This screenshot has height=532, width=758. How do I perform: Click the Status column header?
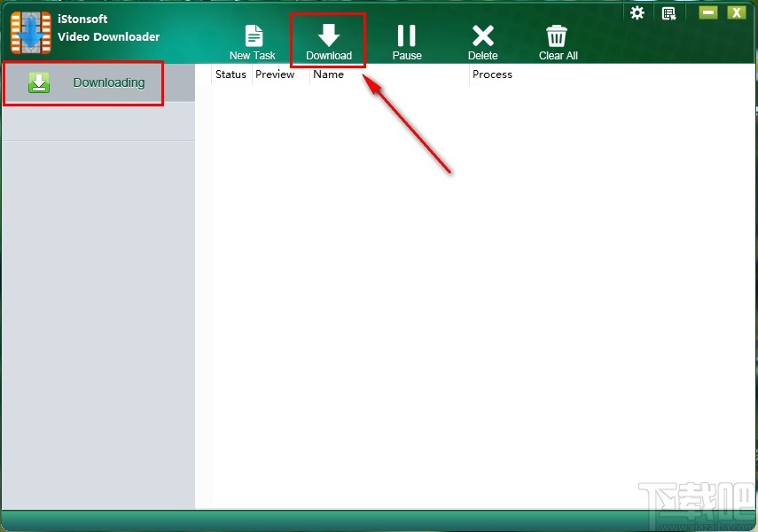[x=231, y=74]
